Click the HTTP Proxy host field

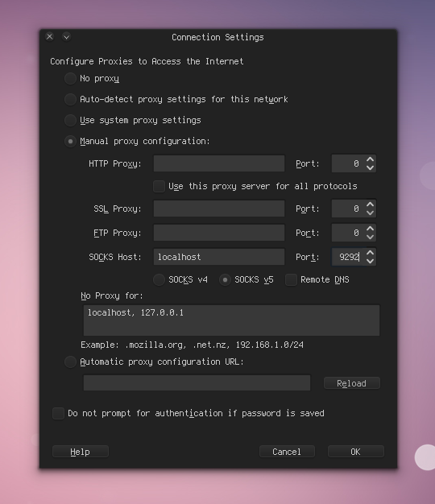pos(219,163)
